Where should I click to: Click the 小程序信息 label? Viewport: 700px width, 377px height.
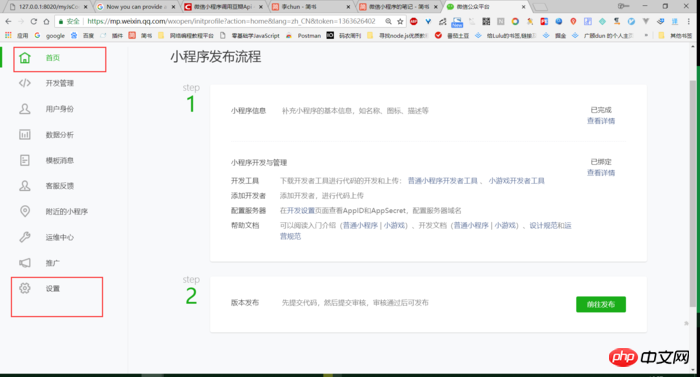coord(248,110)
